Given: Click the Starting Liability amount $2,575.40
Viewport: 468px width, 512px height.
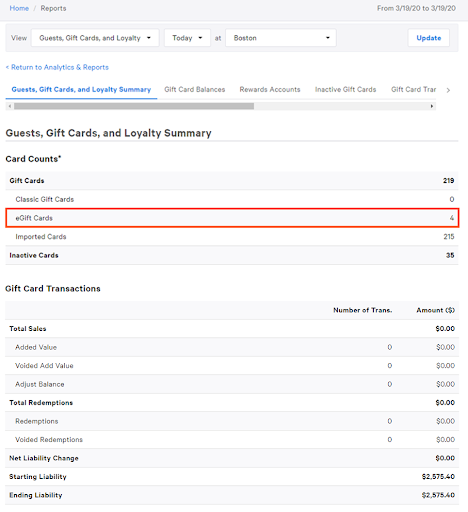Looking at the screenshot, I should (x=438, y=477).
